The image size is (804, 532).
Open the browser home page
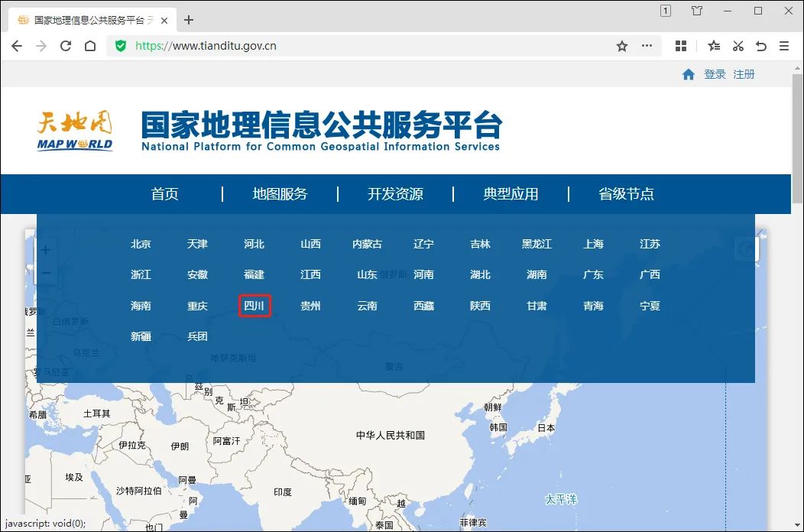pyautogui.click(x=90, y=46)
